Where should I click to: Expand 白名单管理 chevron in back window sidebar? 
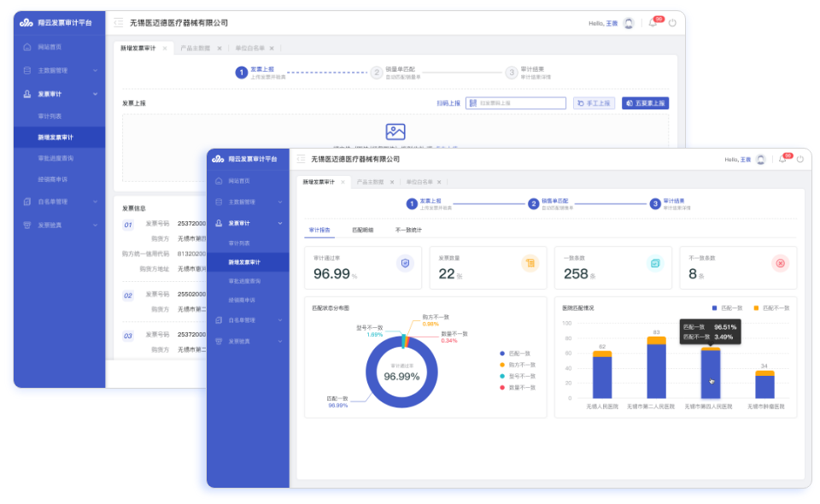click(95, 202)
